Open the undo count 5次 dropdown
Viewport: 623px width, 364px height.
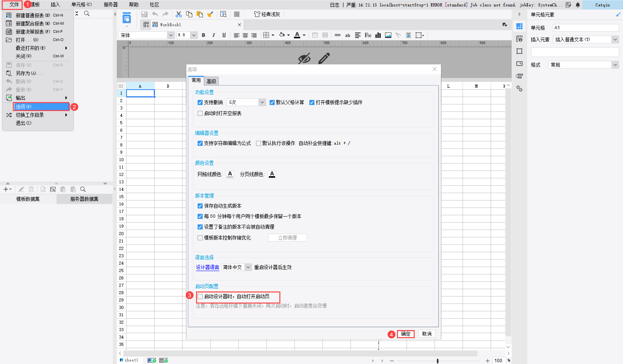pos(246,102)
